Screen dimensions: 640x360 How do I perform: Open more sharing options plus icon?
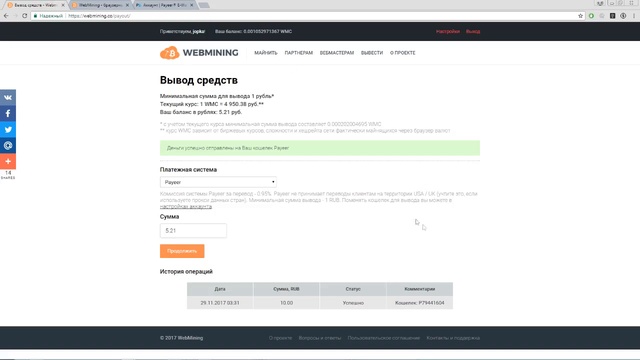pos(8,161)
